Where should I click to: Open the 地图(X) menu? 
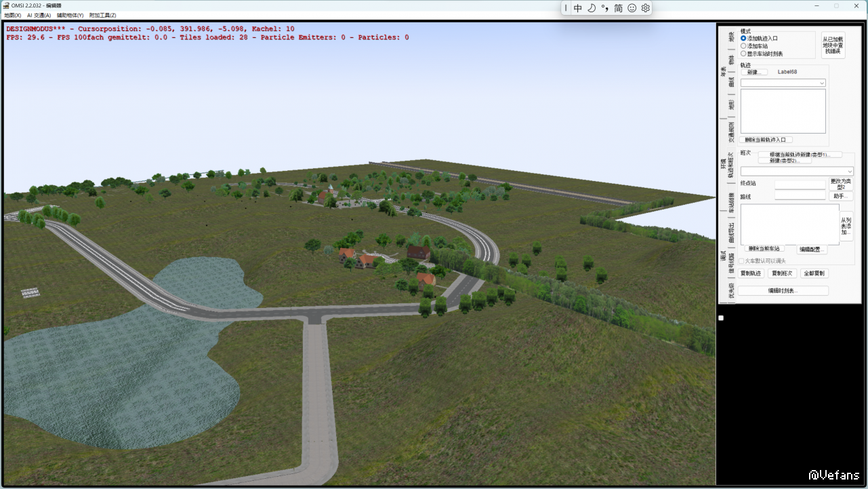[12, 15]
